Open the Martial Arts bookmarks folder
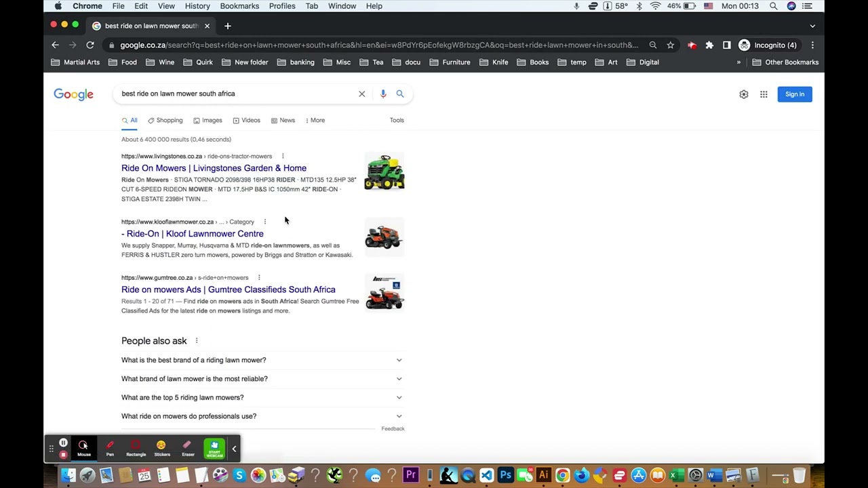The height and width of the screenshot is (488, 868). (x=75, y=62)
